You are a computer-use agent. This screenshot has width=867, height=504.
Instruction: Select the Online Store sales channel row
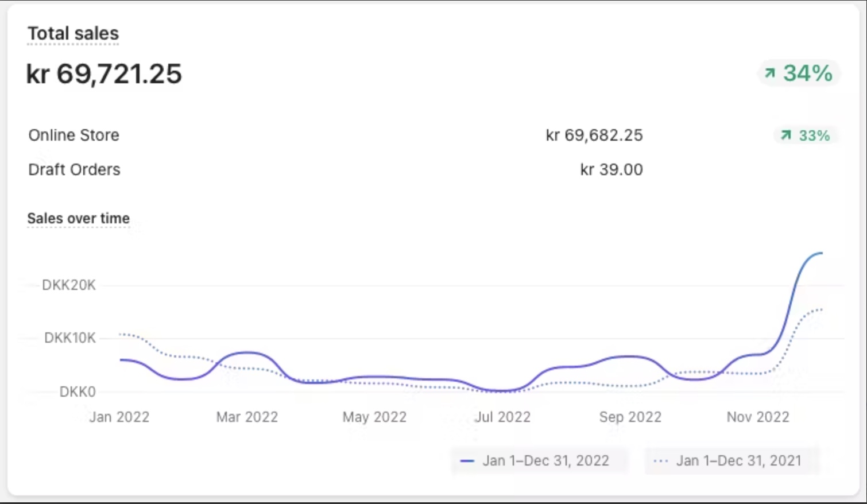[x=74, y=135]
